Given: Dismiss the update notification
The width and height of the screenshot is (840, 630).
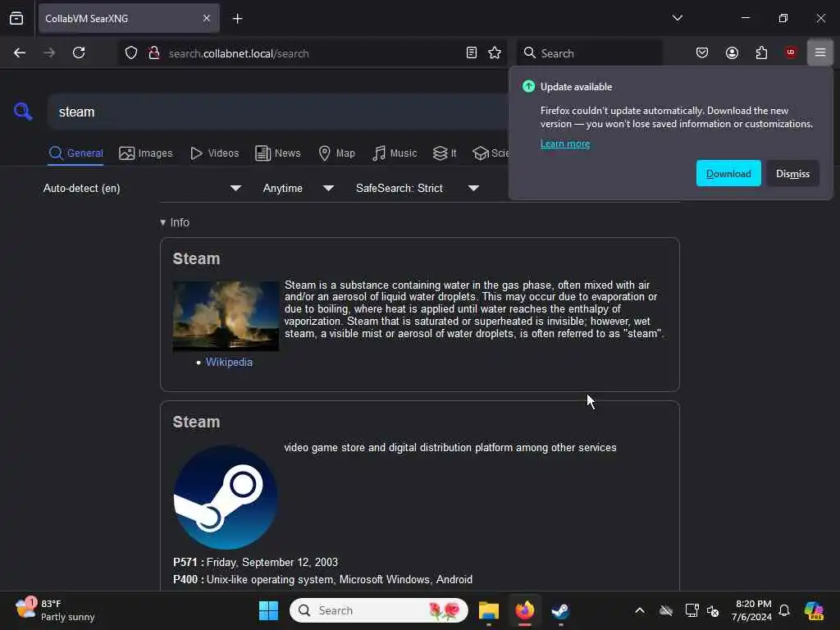Looking at the screenshot, I should click(x=792, y=174).
